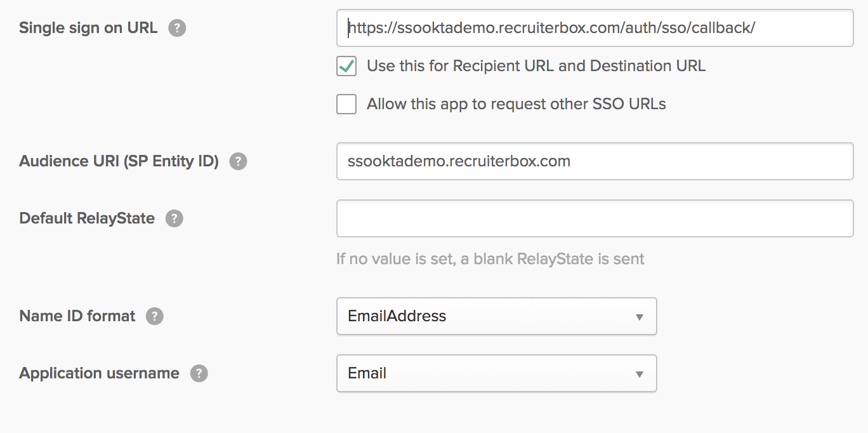This screenshot has width=868, height=433.
Task: Expand the Application username dropdown showing Email
Action: click(x=496, y=373)
